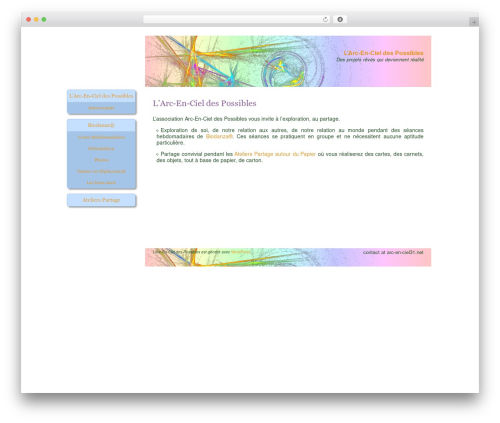500x423 pixels.
Task: Open the Présentation sidebar menu item
Action: pyautogui.click(x=101, y=149)
